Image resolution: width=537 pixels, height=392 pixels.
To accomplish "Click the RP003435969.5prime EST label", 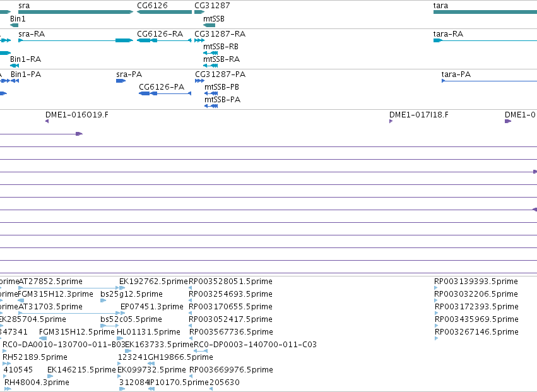I will click(x=476, y=319).
